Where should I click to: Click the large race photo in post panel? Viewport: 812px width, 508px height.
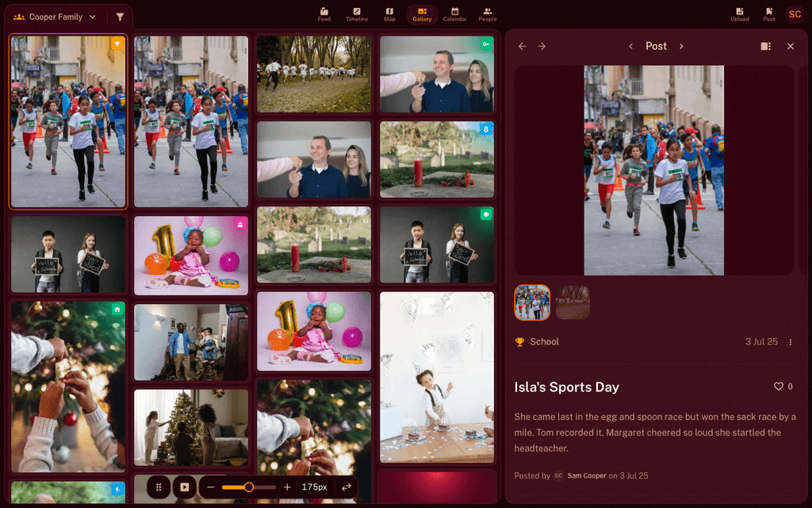tap(653, 170)
